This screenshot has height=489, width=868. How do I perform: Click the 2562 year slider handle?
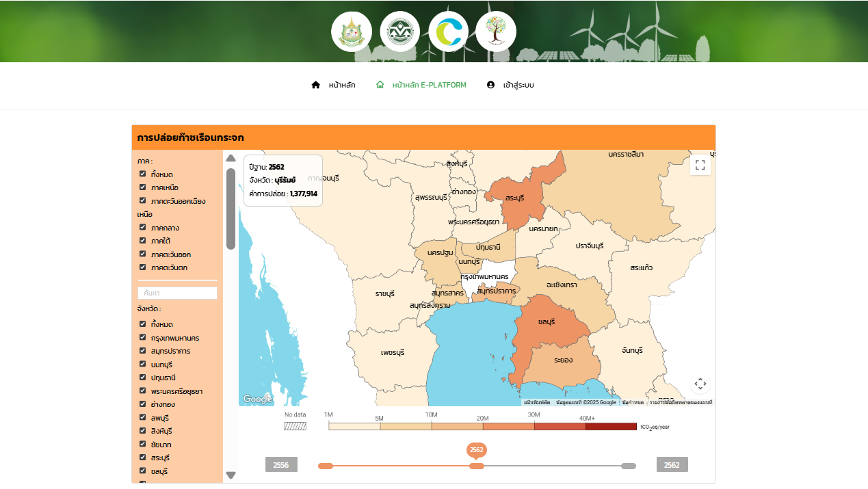(477, 466)
